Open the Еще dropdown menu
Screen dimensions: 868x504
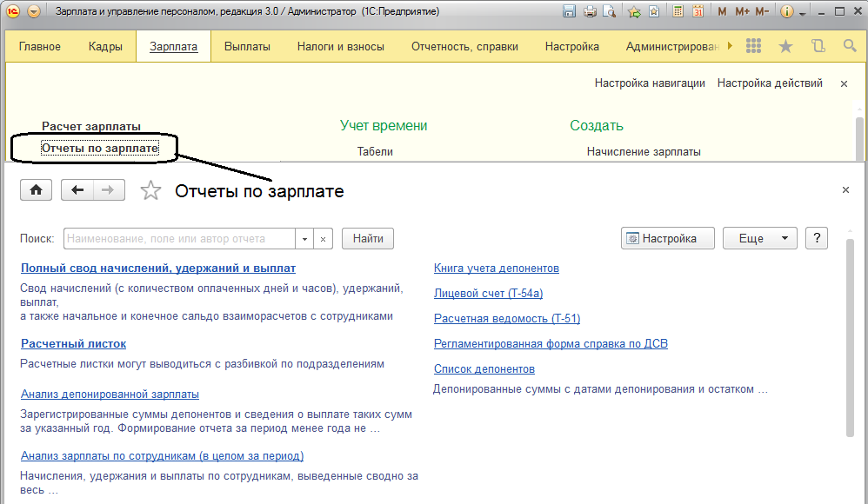pyautogui.click(x=760, y=238)
